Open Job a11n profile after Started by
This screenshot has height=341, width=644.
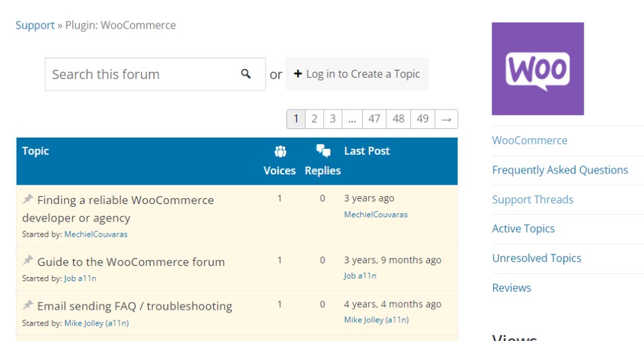pyautogui.click(x=80, y=278)
